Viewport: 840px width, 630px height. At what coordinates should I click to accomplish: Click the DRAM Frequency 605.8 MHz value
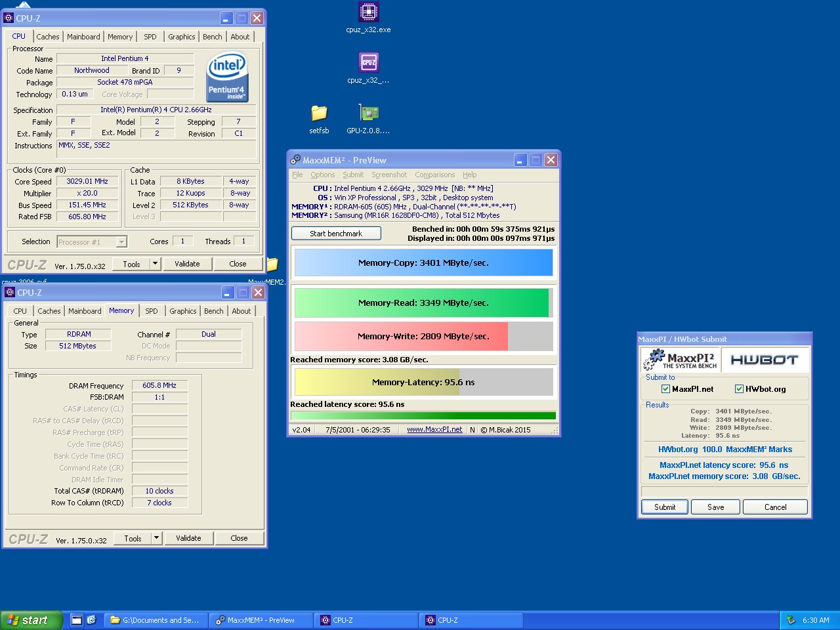(159, 385)
